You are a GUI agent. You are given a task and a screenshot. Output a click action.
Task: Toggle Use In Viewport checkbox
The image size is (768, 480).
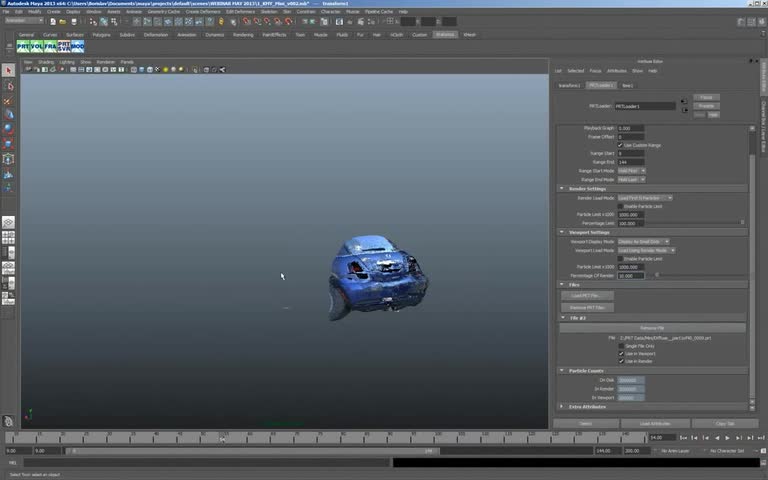[621, 353]
